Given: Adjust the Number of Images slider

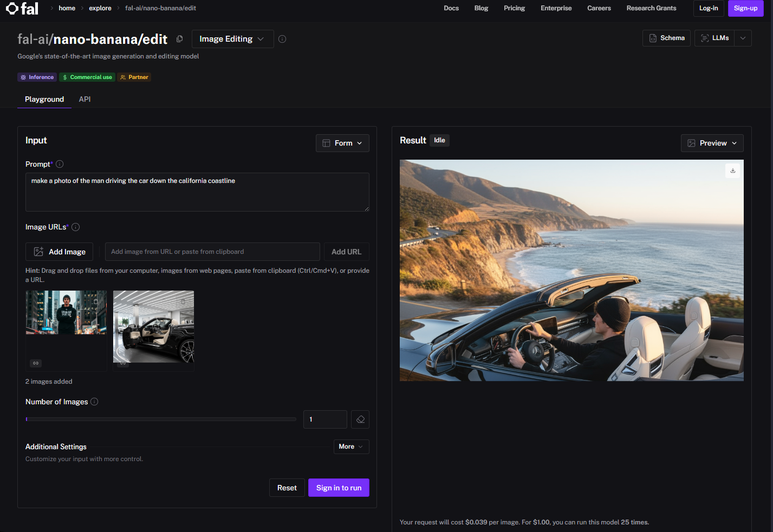Looking at the screenshot, I should click(x=161, y=419).
